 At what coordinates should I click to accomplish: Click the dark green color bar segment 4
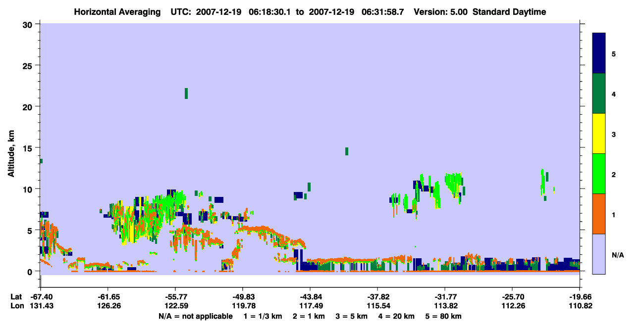click(x=599, y=94)
